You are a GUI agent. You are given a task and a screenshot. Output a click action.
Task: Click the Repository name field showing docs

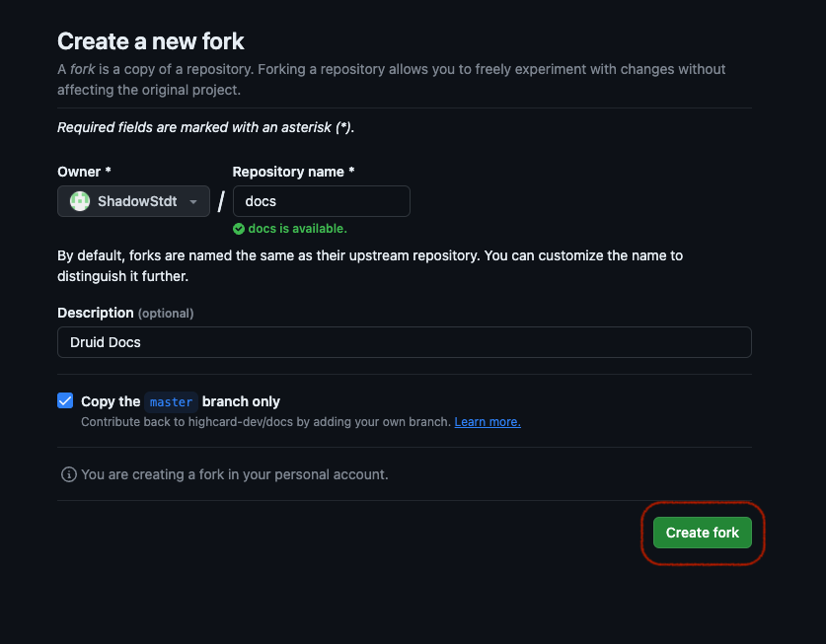tap(321, 201)
